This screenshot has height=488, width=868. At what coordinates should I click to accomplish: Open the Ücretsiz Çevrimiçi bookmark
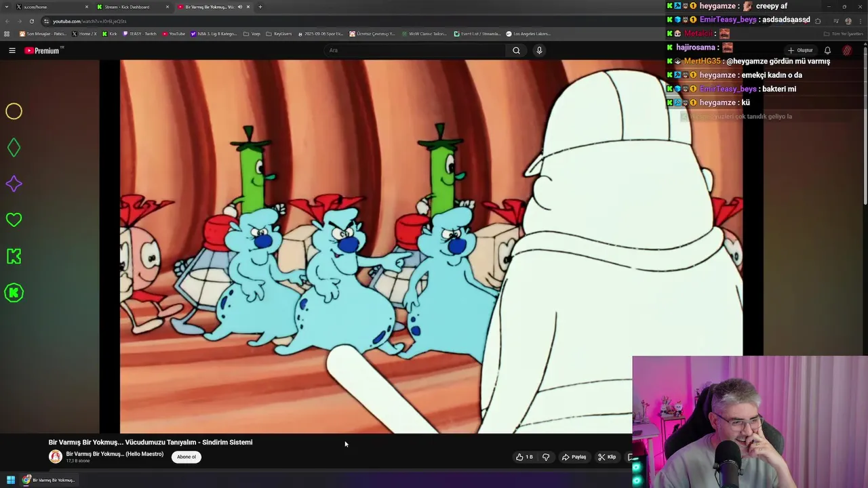click(x=372, y=33)
